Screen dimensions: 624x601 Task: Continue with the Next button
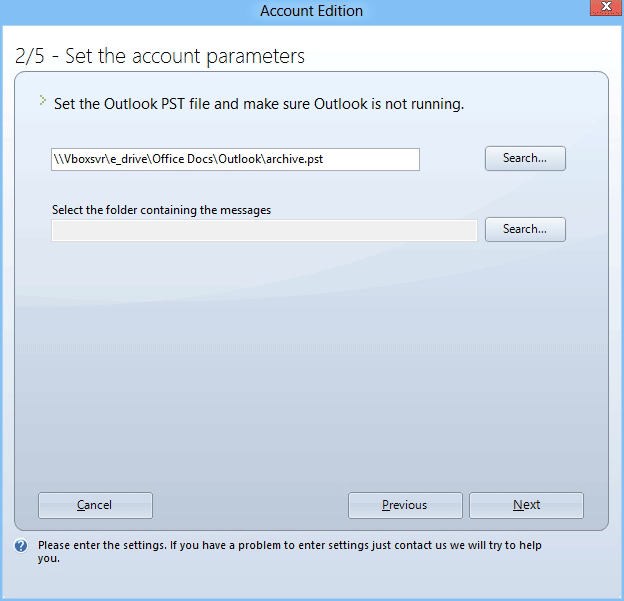526,505
